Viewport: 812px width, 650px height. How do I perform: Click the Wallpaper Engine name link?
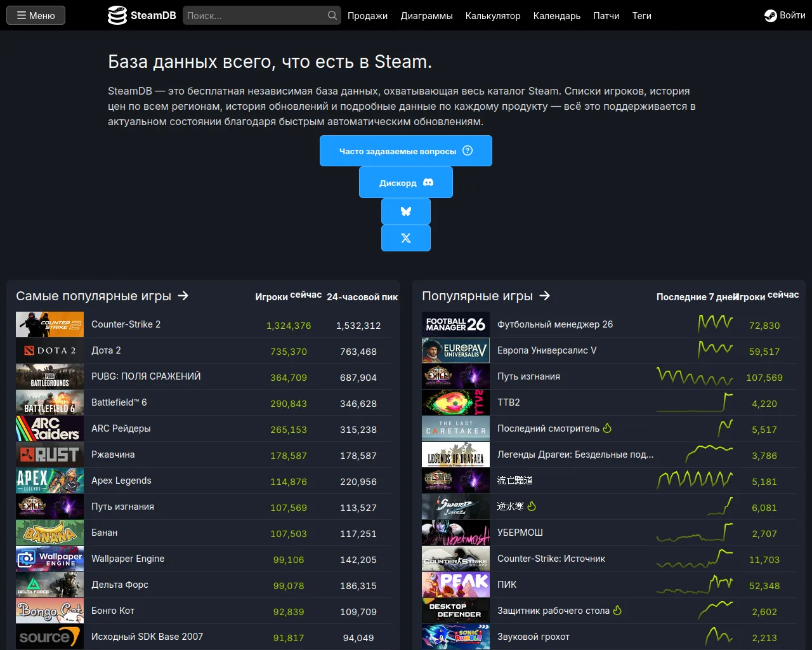128,559
